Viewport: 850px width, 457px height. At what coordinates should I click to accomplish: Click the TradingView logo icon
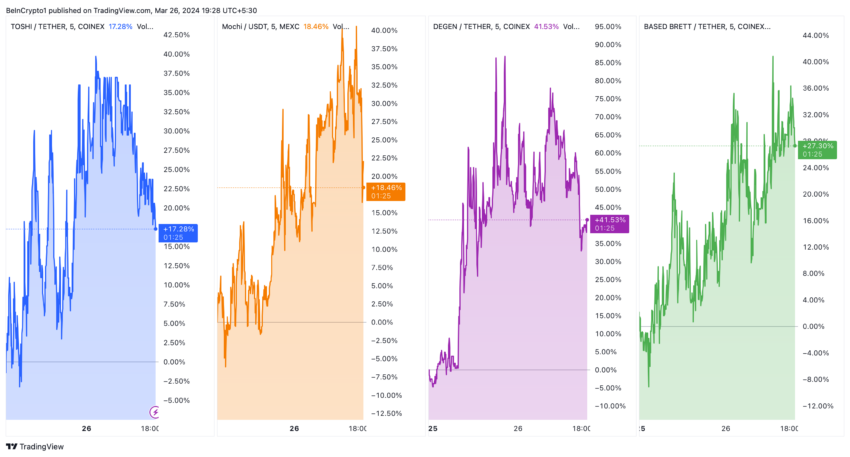[11, 447]
